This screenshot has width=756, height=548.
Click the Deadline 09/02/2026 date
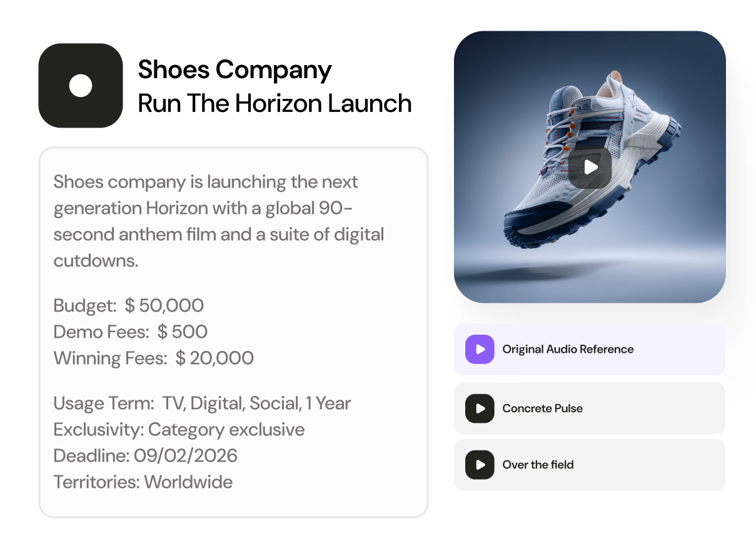pos(185,455)
